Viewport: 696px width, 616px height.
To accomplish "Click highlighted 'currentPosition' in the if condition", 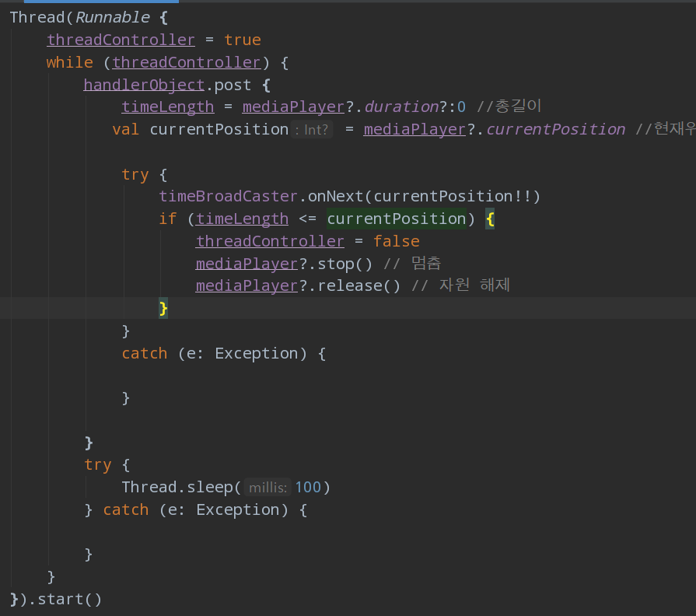I will [397, 219].
